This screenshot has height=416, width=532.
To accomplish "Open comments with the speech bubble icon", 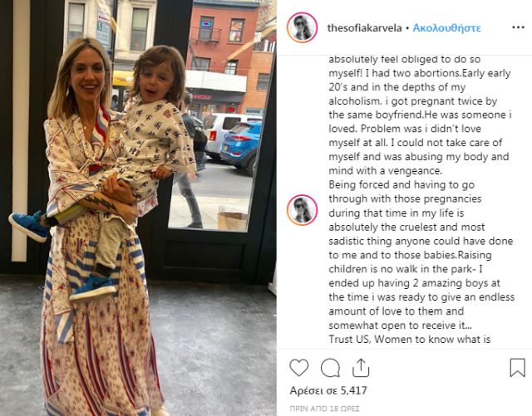I will pyautogui.click(x=330, y=368).
